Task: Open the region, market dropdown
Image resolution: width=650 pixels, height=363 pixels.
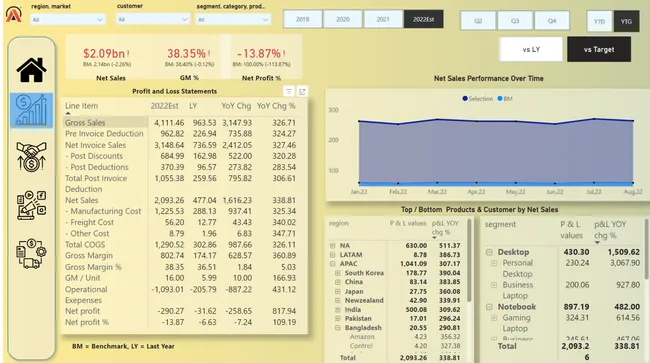Action: tap(68, 19)
